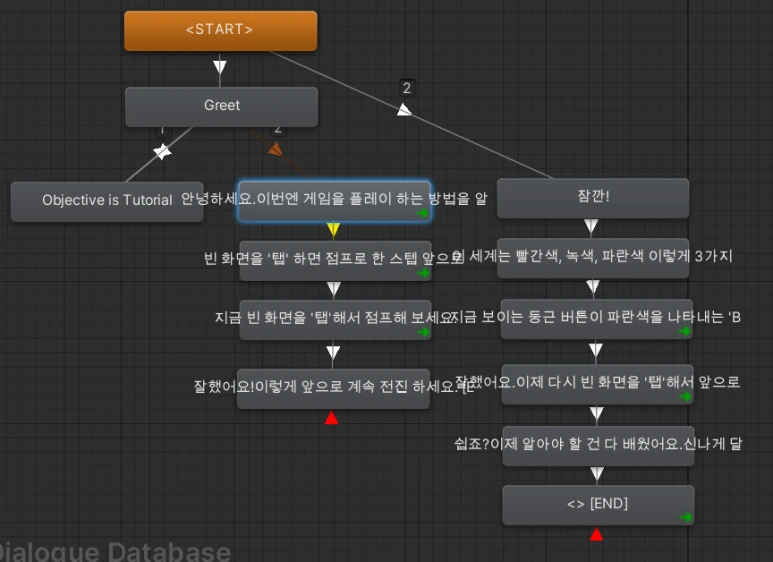
Task: Select the 잘했어요!이렇게 앞으로 계속 node
Action: tap(333, 388)
